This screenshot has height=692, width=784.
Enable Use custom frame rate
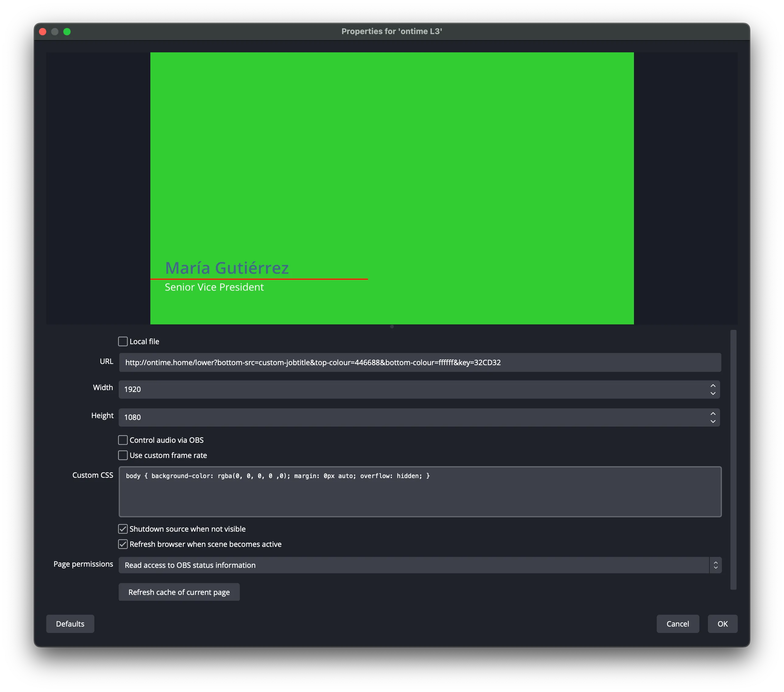point(123,455)
